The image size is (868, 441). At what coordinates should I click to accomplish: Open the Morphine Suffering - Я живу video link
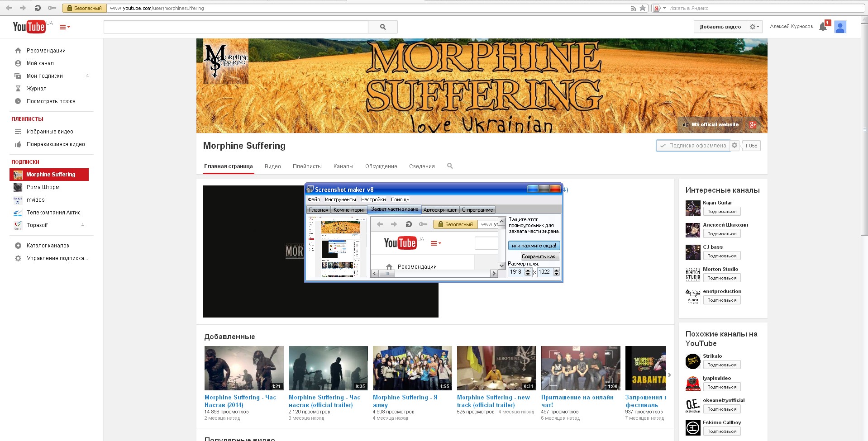(405, 401)
